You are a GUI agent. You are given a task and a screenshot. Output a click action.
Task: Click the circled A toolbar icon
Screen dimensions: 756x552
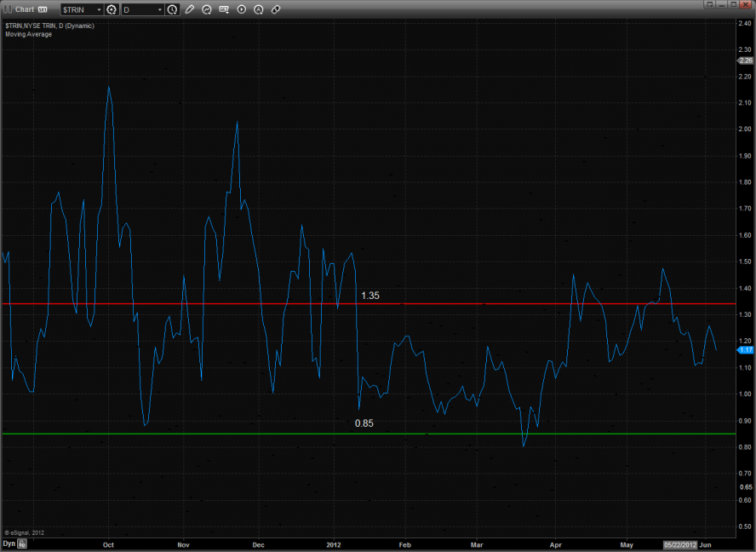tap(259, 9)
